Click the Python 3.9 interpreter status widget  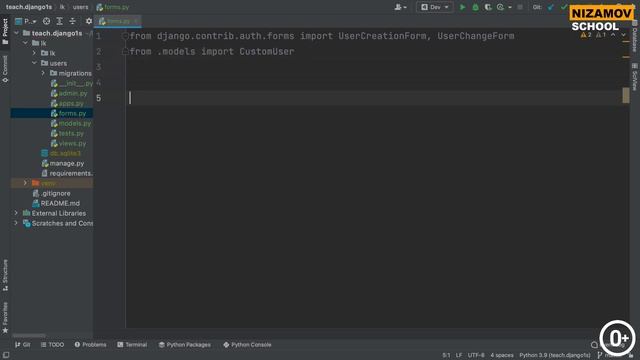[x=555, y=355]
